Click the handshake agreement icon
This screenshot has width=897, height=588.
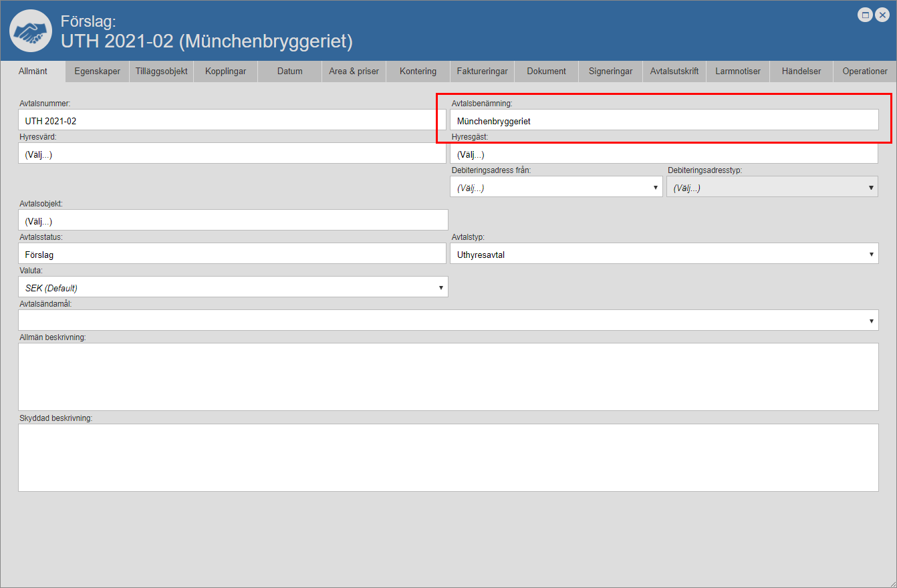point(31,31)
